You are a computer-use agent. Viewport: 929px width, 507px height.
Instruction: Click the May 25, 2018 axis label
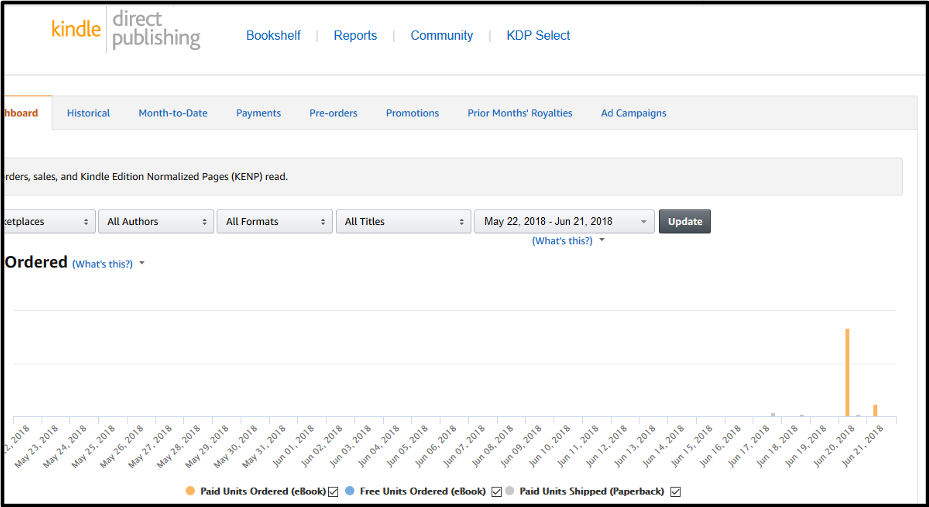point(95,447)
